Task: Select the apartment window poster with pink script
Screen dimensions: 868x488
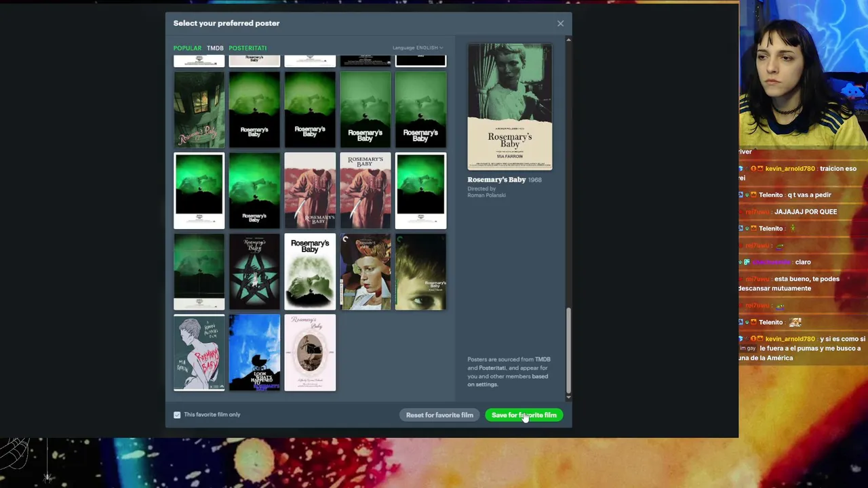Action: pos(199,110)
